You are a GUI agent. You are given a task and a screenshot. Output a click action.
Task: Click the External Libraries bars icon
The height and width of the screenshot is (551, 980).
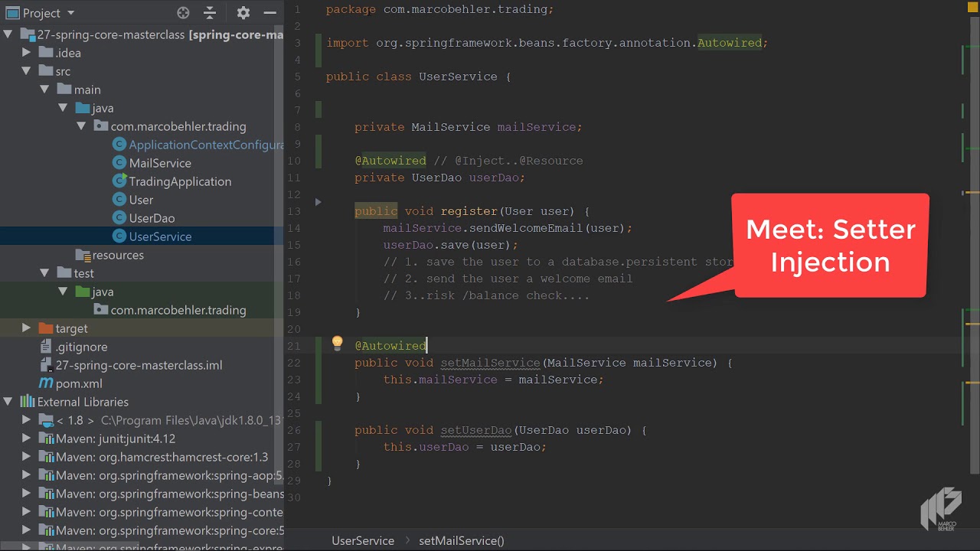coord(28,402)
